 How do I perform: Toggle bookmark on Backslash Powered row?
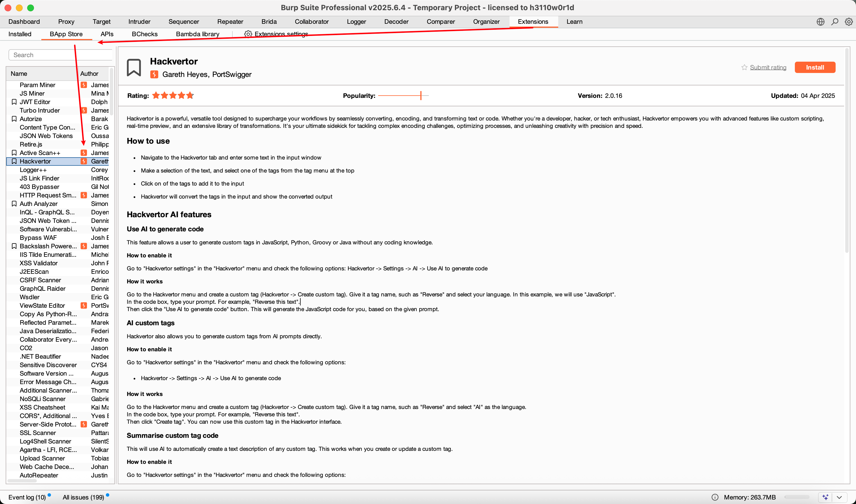coord(14,246)
